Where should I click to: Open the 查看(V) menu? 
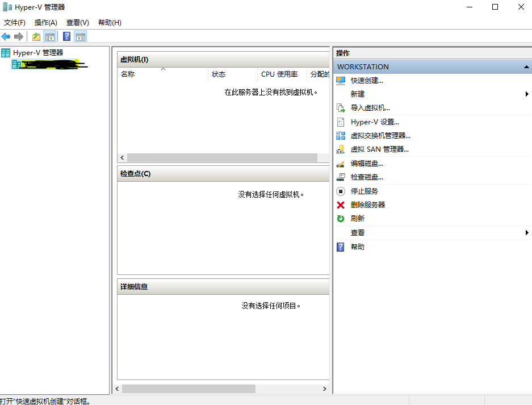[78, 22]
